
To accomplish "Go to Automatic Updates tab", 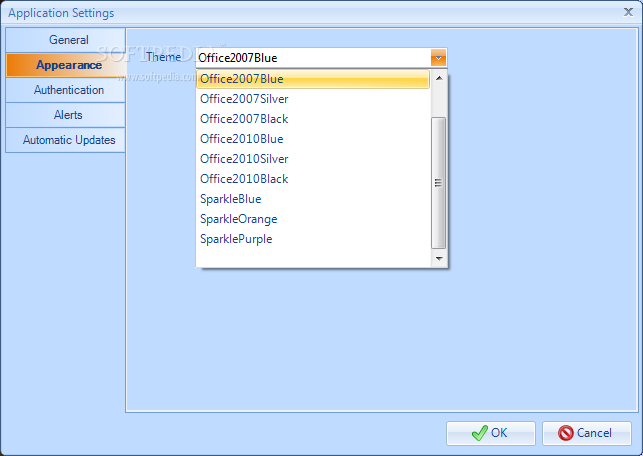I will coord(66,140).
